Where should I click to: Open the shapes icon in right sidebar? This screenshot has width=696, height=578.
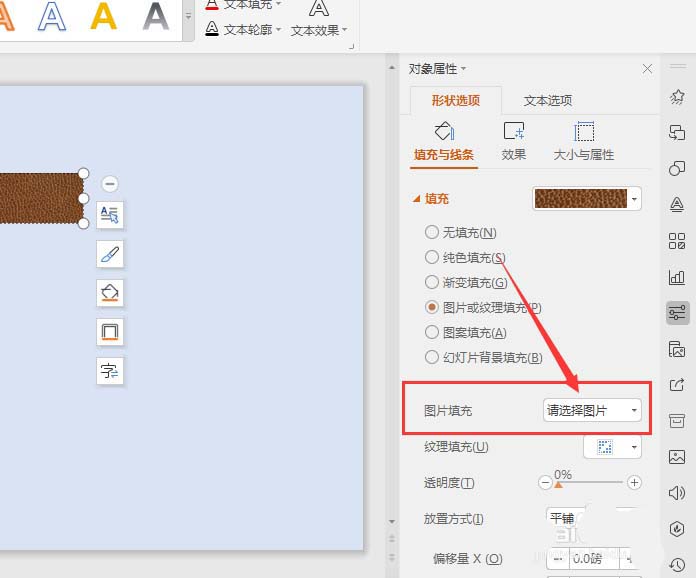[x=677, y=168]
